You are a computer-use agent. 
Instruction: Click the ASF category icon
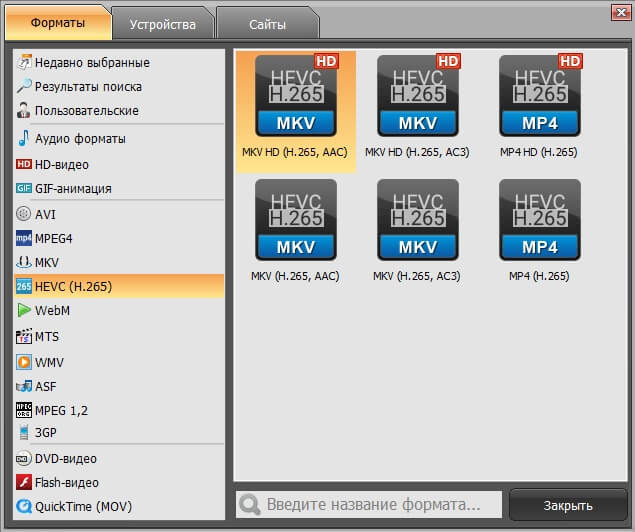pyautogui.click(x=24, y=386)
